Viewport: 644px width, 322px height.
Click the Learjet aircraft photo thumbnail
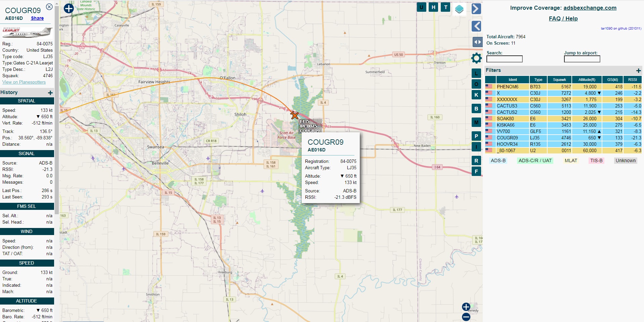(27, 32)
